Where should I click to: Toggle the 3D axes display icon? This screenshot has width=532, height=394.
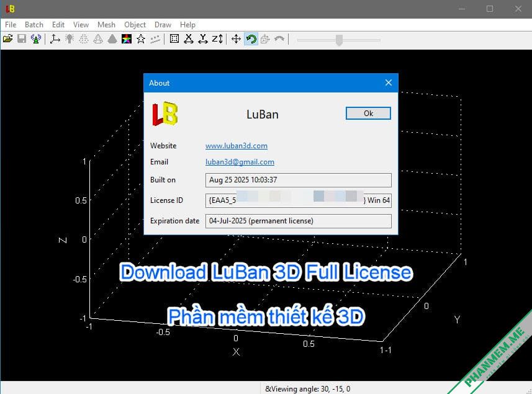pyautogui.click(x=55, y=39)
